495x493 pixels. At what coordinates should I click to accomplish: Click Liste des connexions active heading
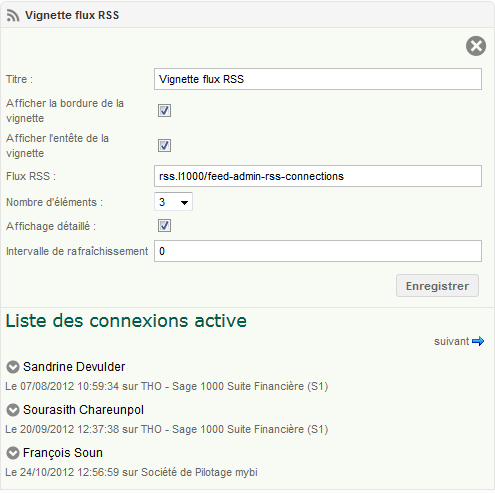point(126,321)
